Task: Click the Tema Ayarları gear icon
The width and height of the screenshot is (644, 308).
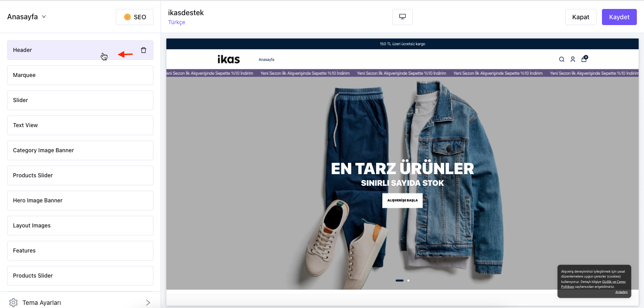Action: [x=13, y=303]
